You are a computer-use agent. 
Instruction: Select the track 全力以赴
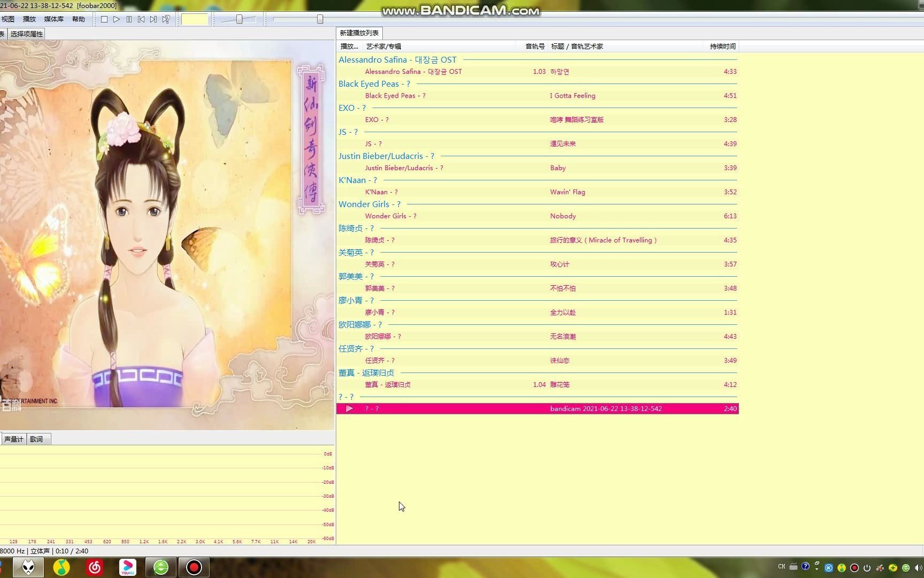click(x=537, y=313)
